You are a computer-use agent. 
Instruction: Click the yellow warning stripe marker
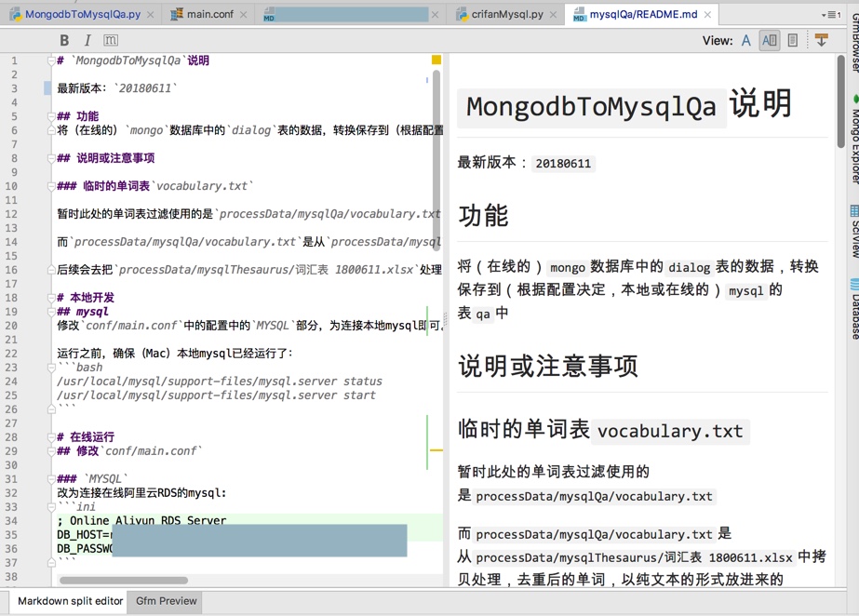coord(436,450)
